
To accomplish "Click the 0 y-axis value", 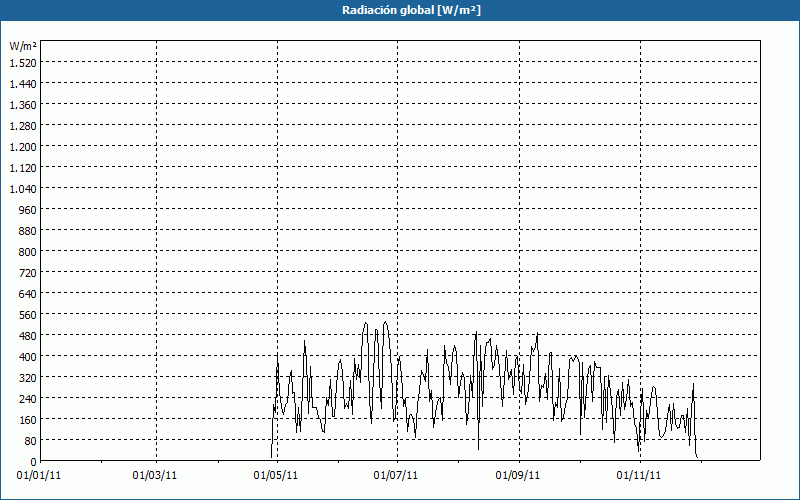I will pyautogui.click(x=34, y=462).
